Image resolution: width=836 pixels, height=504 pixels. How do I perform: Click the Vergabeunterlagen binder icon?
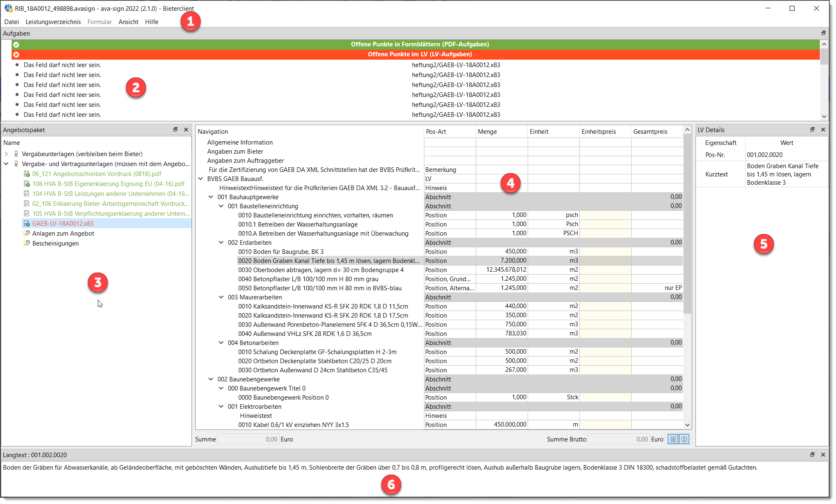(16, 154)
